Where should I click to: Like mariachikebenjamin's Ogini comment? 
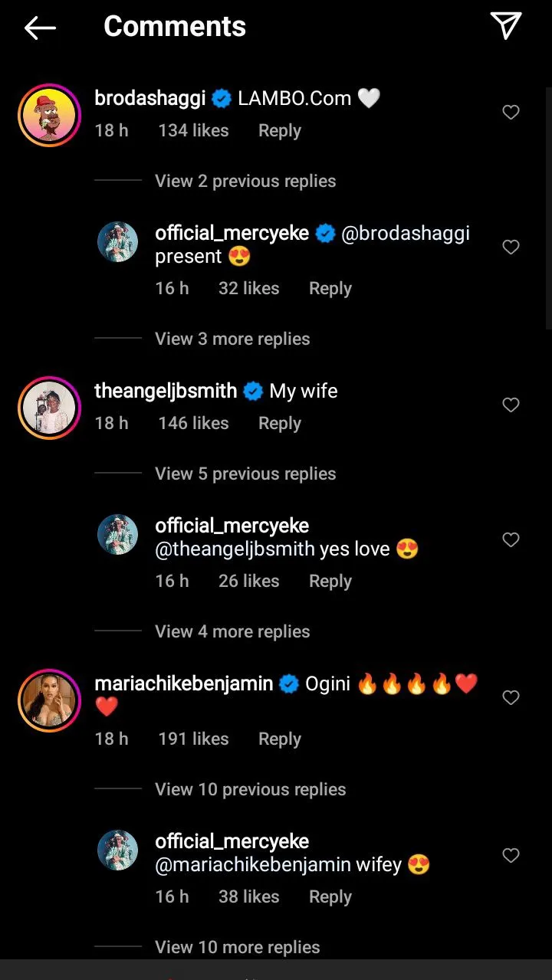click(511, 698)
